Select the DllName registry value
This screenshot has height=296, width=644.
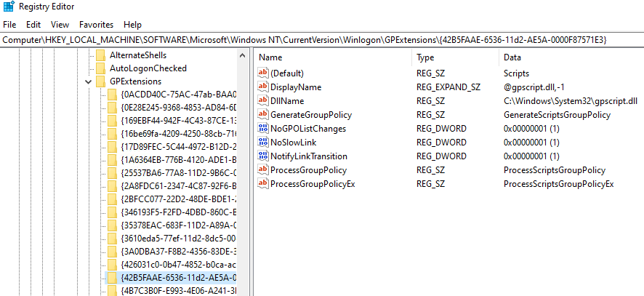click(286, 101)
